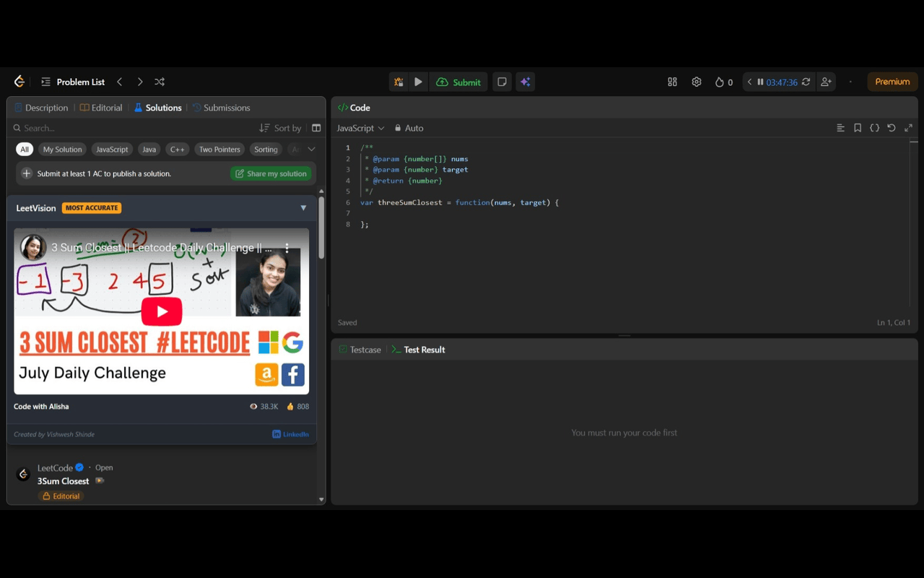Collapse the LeetVision card with its triangle
924x578 pixels.
pos(303,208)
